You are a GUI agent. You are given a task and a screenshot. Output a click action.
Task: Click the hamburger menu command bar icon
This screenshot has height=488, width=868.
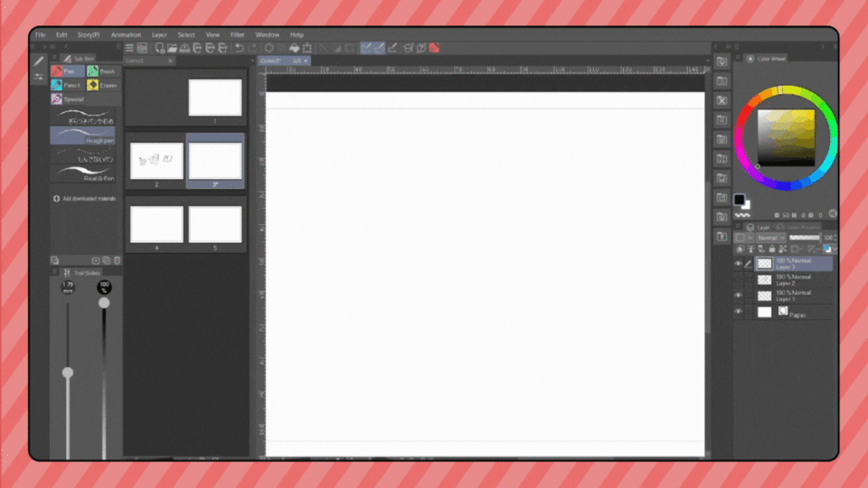129,48
